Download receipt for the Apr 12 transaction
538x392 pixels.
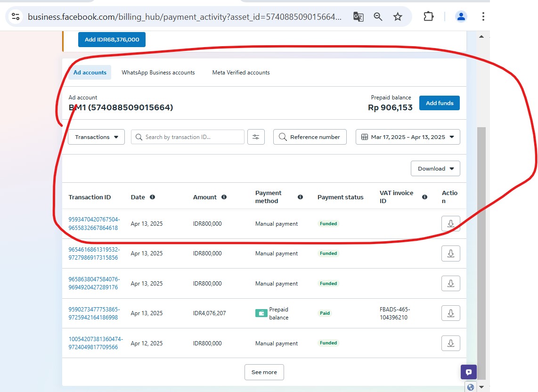tap(450, 343)
